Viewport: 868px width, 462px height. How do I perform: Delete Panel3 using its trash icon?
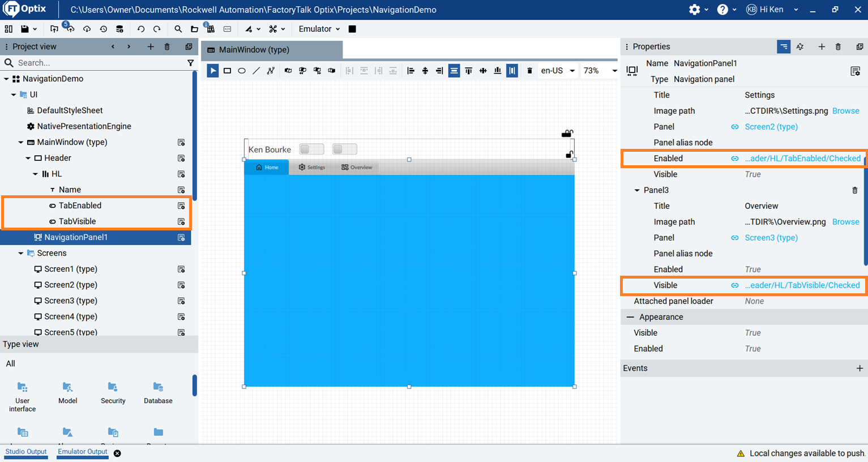[x=855, y=190]
